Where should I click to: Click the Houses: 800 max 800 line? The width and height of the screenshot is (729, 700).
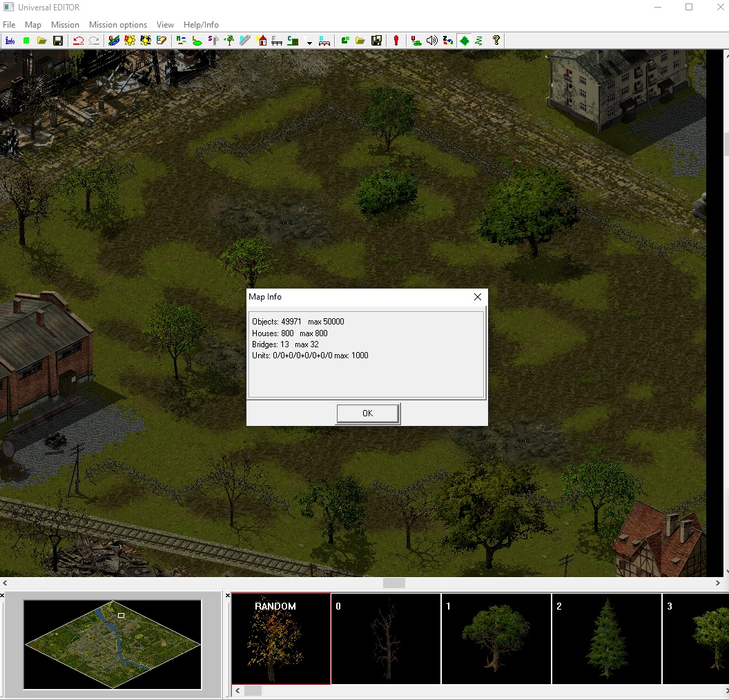(x=290, y=333)
